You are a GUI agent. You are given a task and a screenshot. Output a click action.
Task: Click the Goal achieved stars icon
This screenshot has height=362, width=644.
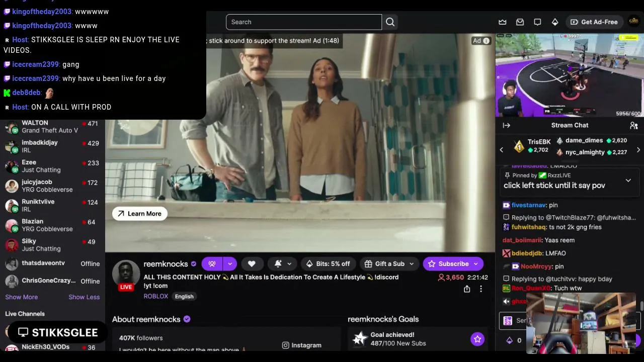click(359, 339)
